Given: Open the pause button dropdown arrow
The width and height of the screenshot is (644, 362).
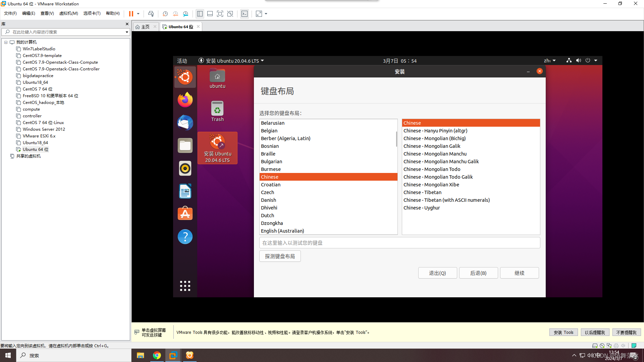Looking at the screenshot, I should (138, 14).
